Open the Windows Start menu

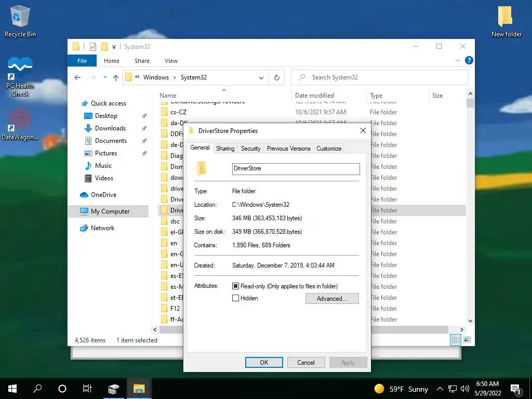click(x=12, y=389)
